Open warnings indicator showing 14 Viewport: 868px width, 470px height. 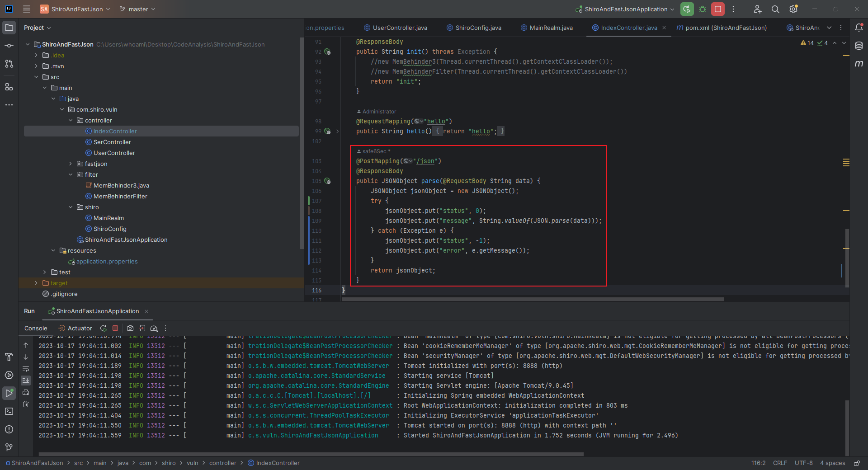pyautogui.click(x=807, y=43)
